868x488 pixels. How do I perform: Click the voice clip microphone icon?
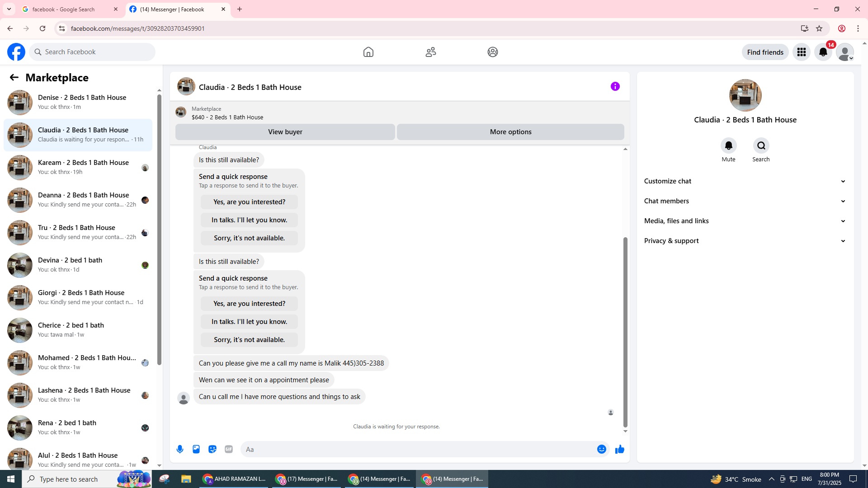pyautogui.click(x=180, y=449)
